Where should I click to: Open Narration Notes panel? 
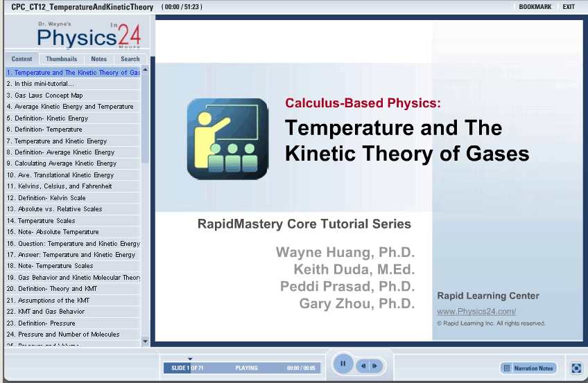coord(528,368)
